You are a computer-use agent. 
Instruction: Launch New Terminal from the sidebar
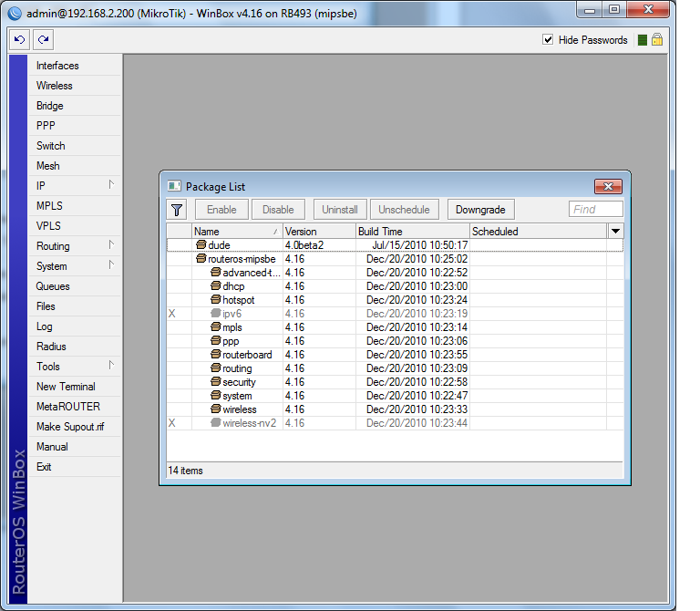75,387
